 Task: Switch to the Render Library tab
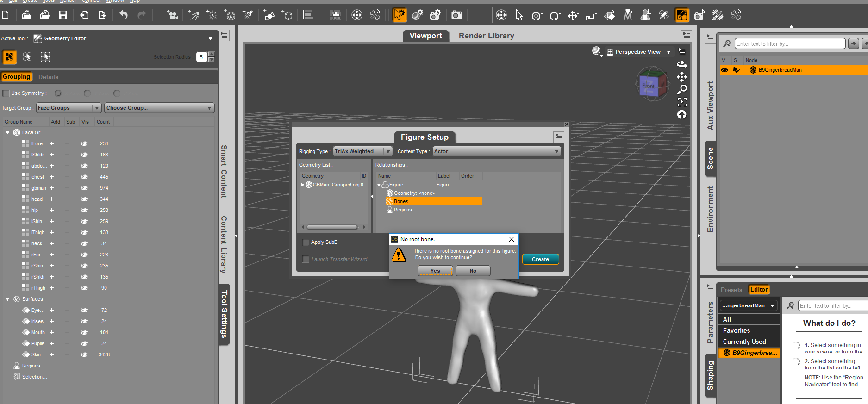coord(486,36)
